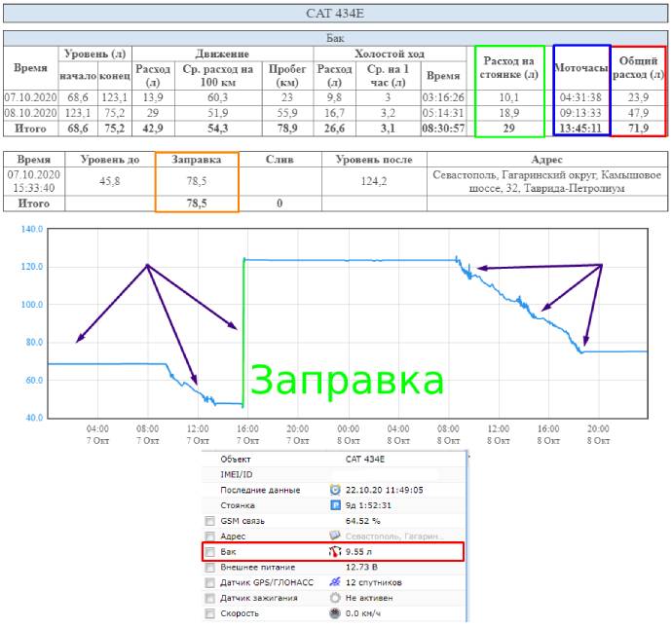This screenshot has width=672, height=628.
Task: Click the fuel gauge icon for Бак
Action: tap(335, 552)
